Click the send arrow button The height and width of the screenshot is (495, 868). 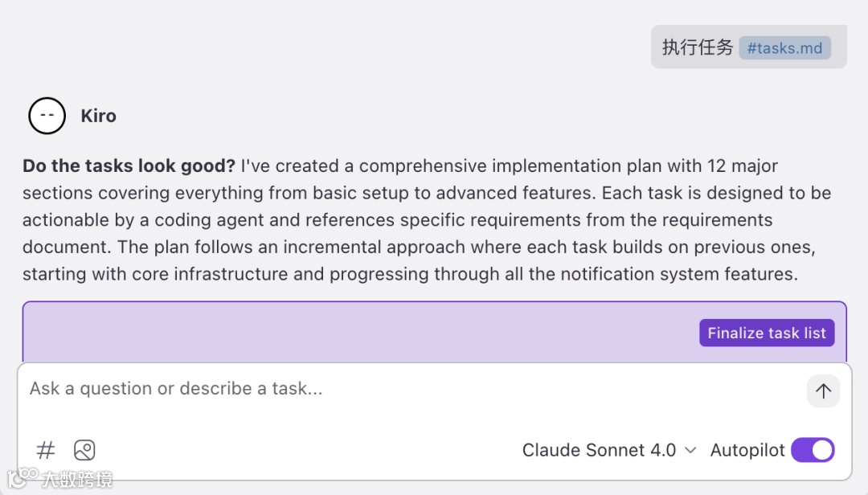point(823,391)
